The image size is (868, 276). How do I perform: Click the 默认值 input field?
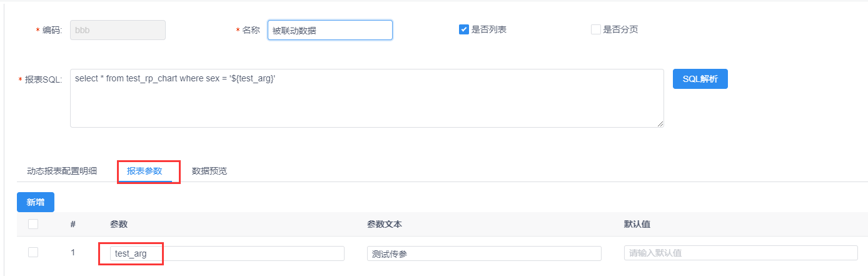741,253
